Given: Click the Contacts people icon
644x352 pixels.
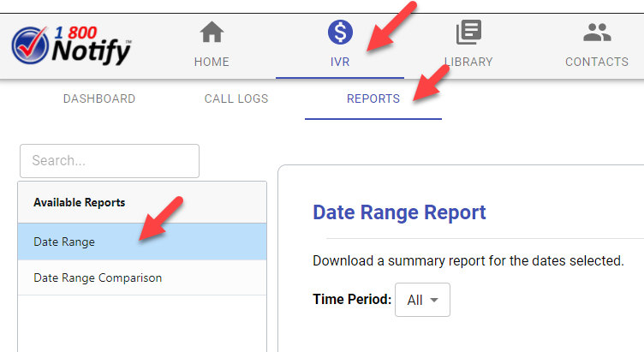Looking at the screenshot, I should click(597, 33).
